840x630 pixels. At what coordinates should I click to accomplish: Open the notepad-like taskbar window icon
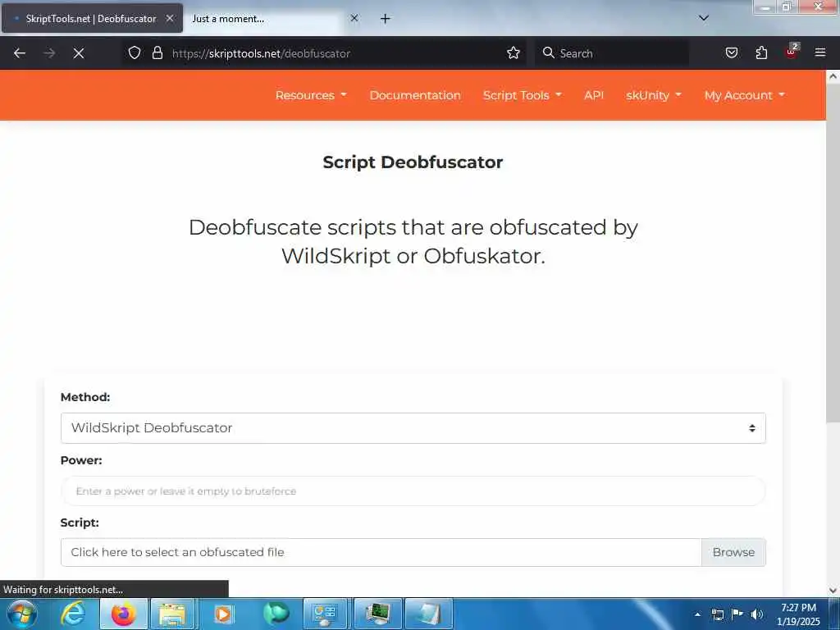click(428, 614)
